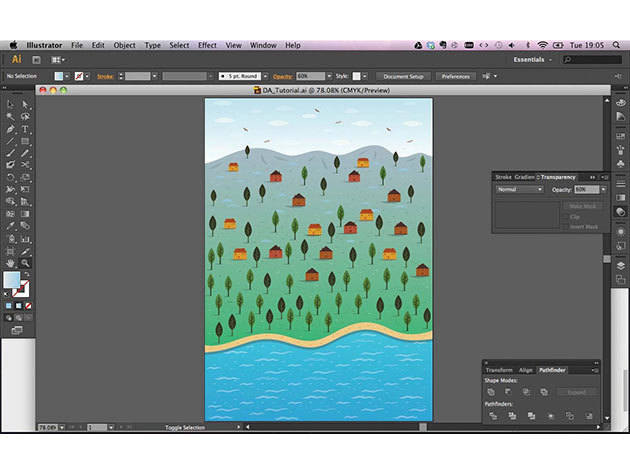Select the Type tool
Image resolution: width=630 pixels, height=473 pixels.
click(25, 129)
